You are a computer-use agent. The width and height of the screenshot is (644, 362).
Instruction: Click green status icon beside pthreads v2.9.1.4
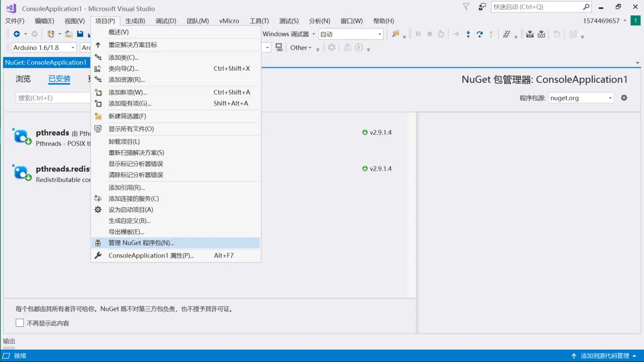pyautogui.click(x=365, y=132)
